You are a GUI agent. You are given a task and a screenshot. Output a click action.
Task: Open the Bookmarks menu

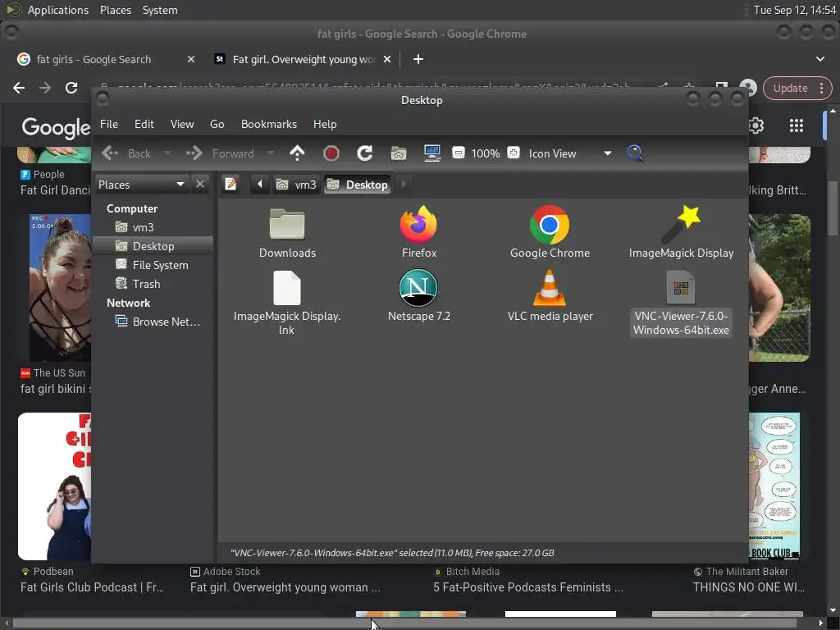coord(269,124)
